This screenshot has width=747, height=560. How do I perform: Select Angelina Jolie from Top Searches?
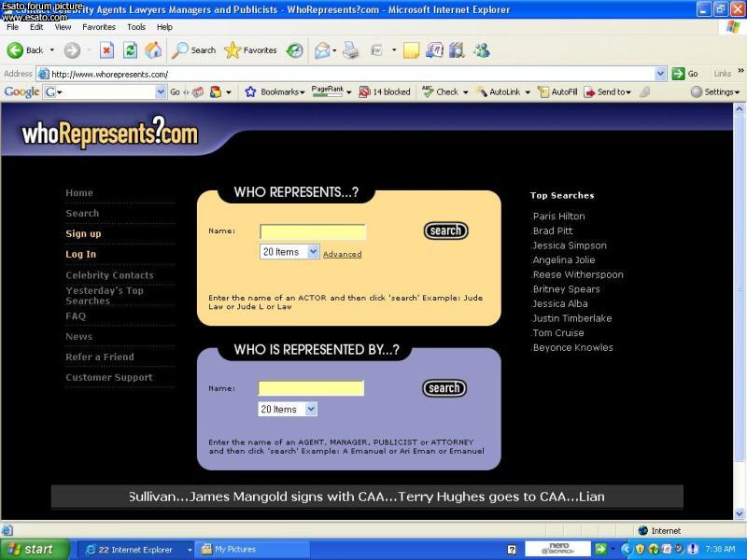tap(564, 260)
